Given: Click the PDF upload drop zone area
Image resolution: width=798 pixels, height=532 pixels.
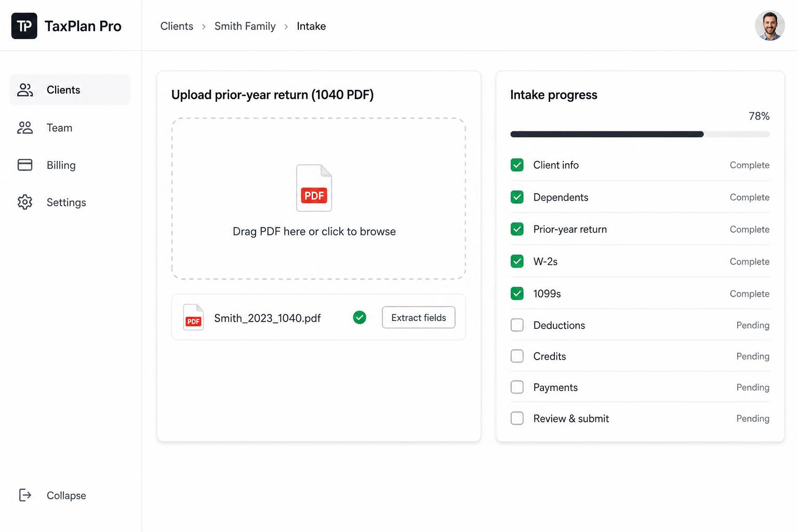Looking at the screenshot, I should click(318, 198).
